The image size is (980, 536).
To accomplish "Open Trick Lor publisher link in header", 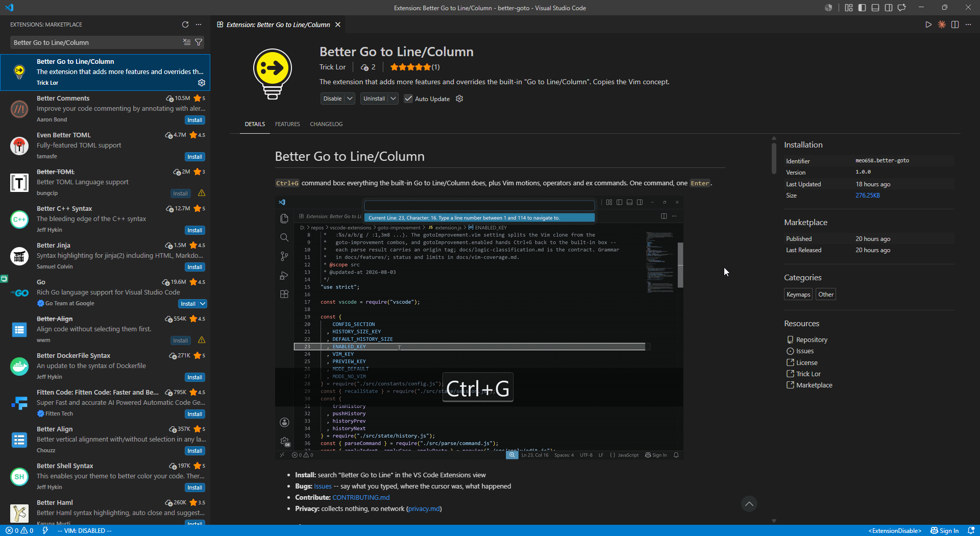I will (x=332, y=67).
